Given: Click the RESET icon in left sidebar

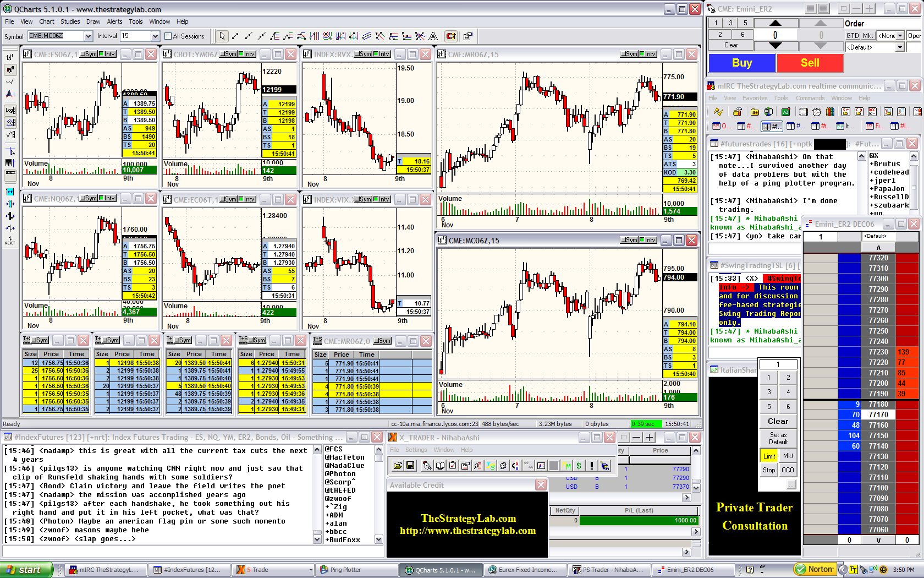Looking at the screenshot, I should tap(10, 241).
